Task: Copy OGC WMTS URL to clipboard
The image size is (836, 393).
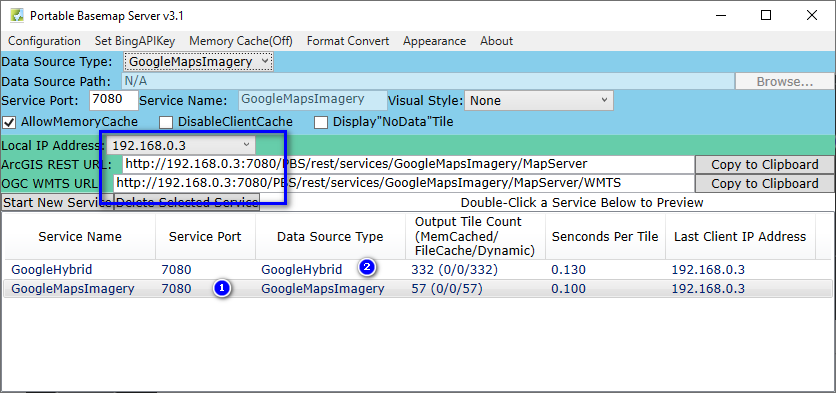Action: 765,183
